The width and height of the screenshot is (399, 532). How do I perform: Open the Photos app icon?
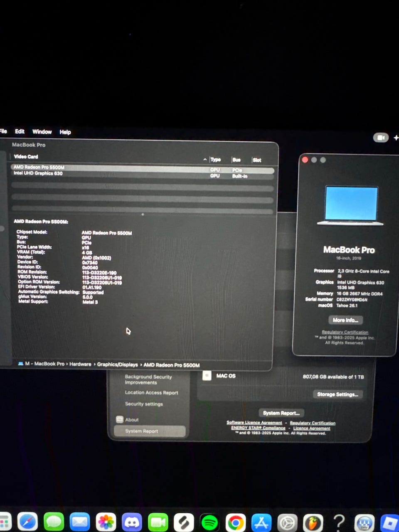106,522
